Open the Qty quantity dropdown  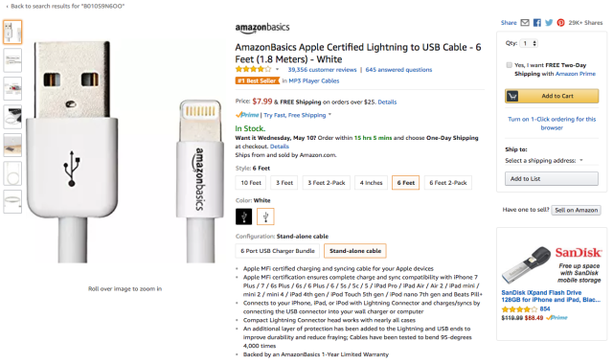tap(530, 43)
